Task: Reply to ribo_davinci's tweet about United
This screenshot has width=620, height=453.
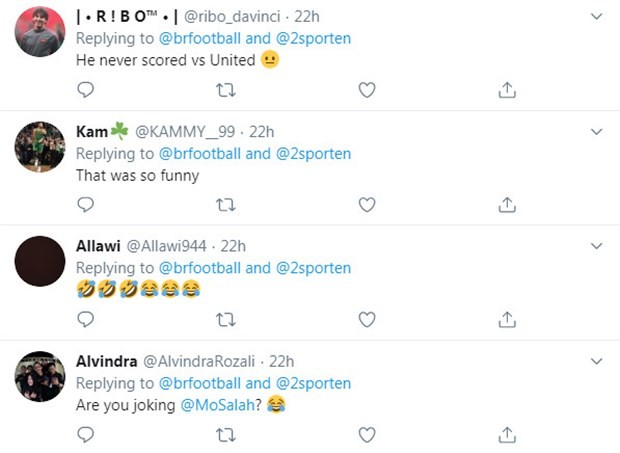Action: coord(86,90)
